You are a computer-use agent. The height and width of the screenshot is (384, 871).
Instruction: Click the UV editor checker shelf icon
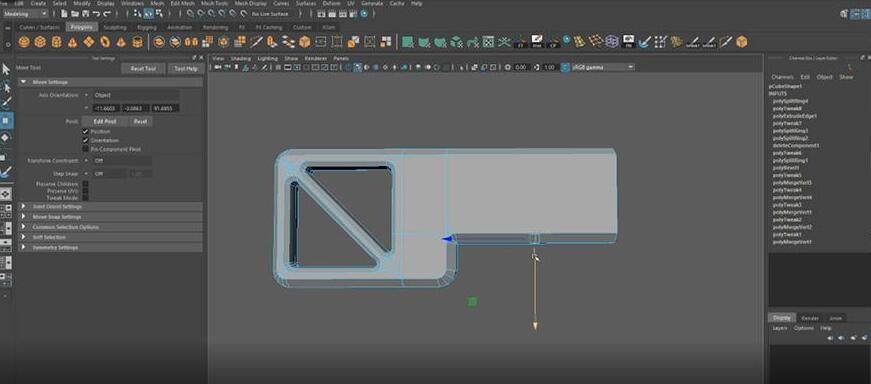488,42
